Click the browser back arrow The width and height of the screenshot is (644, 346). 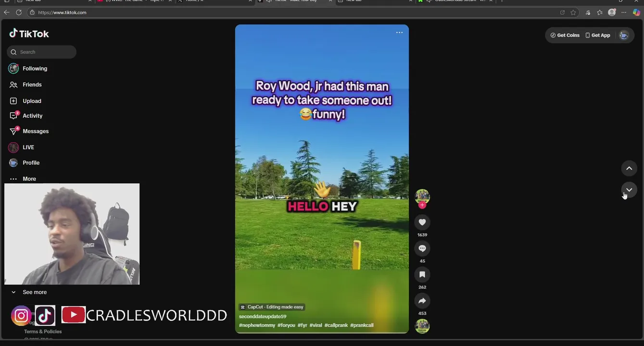(x=7, y=12)
